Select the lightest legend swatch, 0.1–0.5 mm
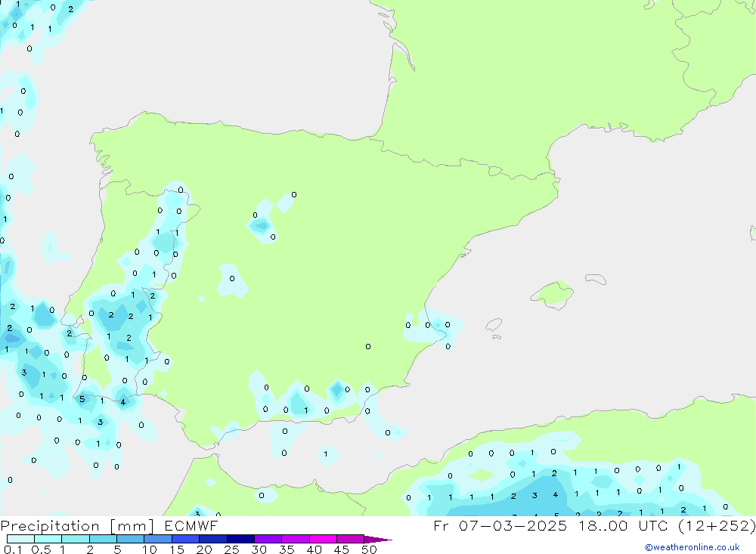 (20, 539)
